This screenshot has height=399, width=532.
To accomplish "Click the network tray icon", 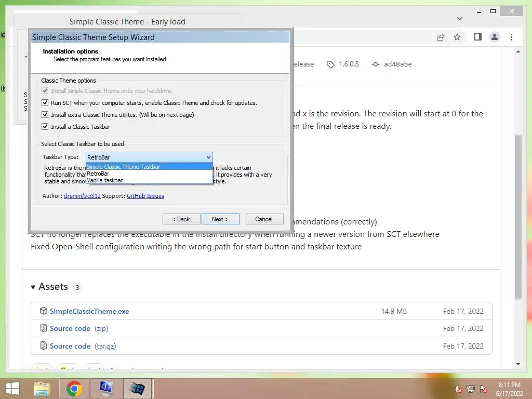I will click(x=471, y=389).
